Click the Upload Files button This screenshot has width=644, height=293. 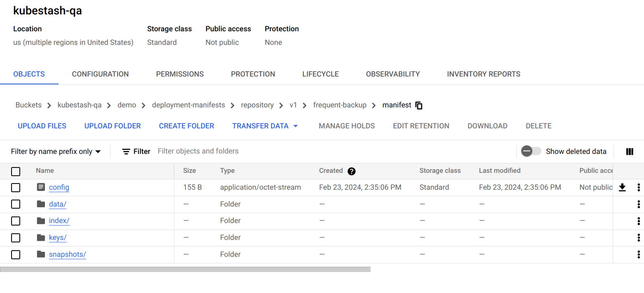[x=42, y=126]
